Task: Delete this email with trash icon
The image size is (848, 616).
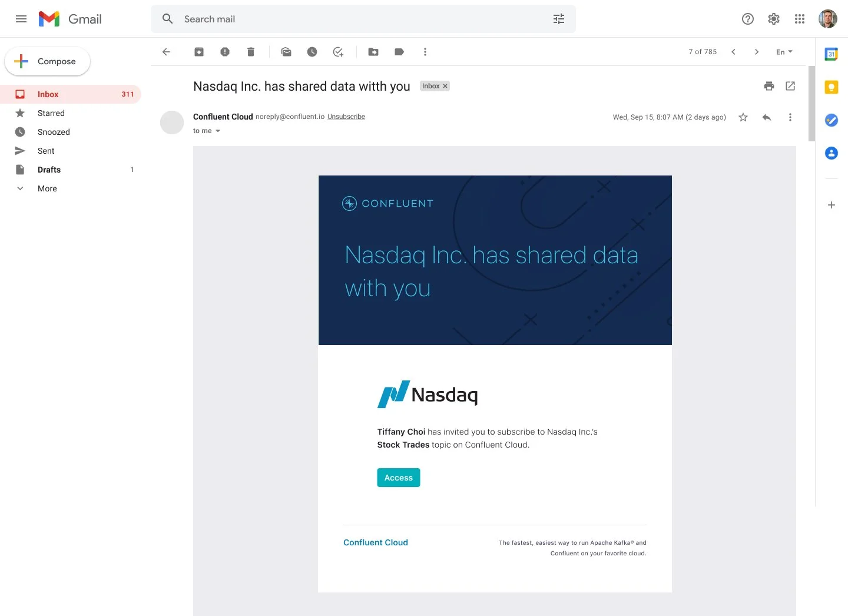Action: click(251, 52)
